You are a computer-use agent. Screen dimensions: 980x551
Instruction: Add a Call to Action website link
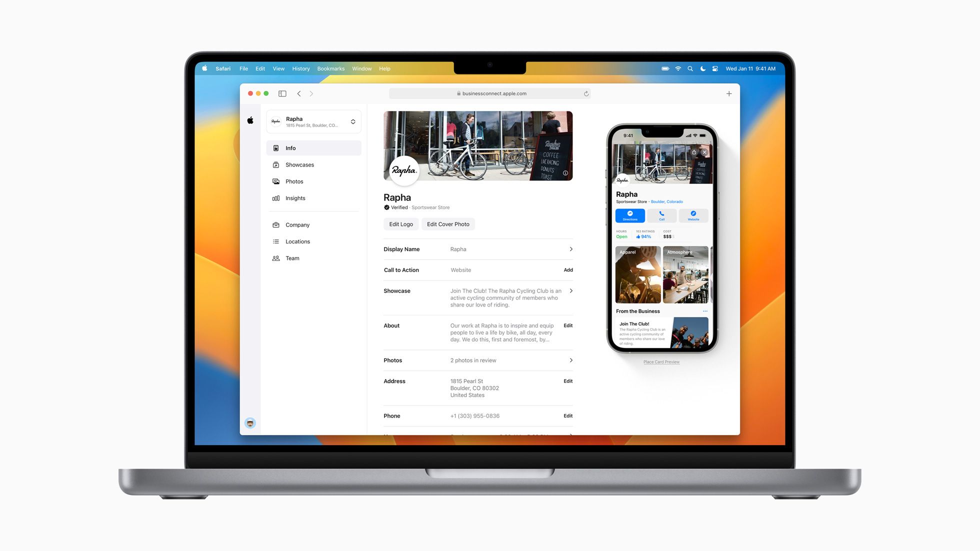568,270
